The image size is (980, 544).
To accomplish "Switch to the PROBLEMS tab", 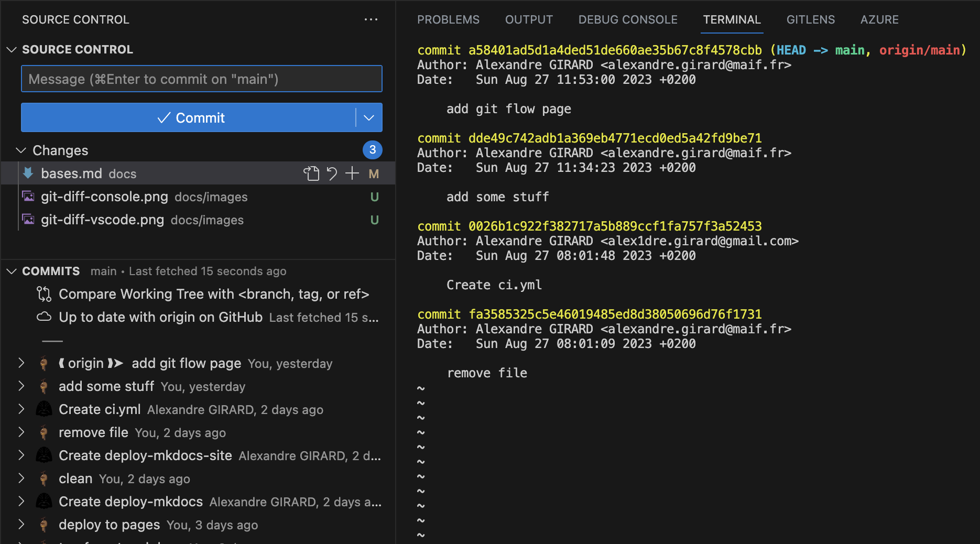I will (448, 20).
